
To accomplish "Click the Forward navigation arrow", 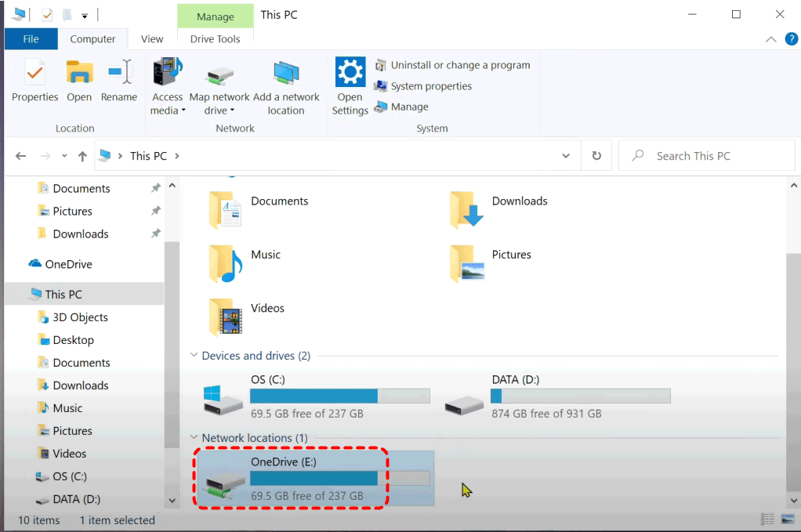I will tap(45, 156).
